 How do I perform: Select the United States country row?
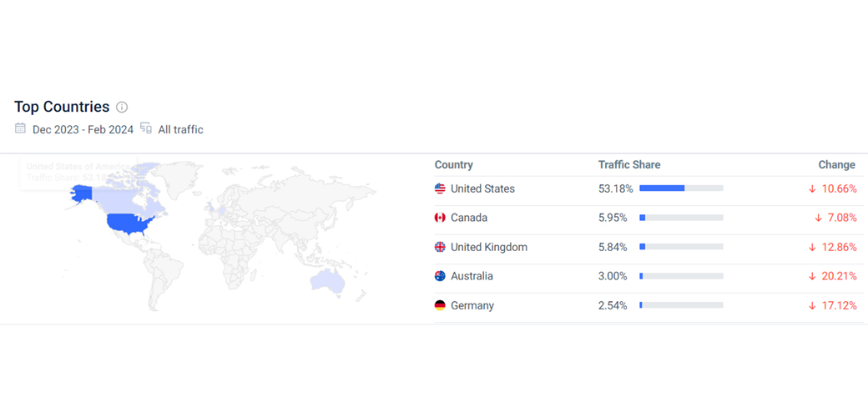click(482, 189)
